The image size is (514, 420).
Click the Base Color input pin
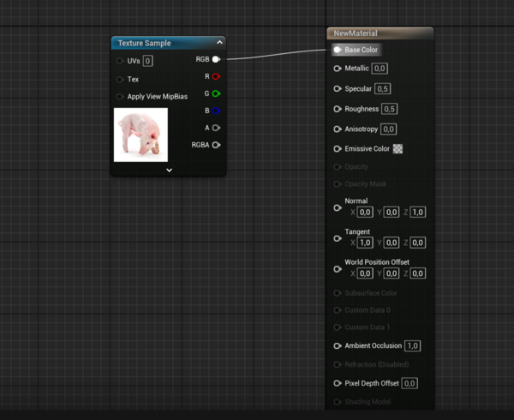338,50
